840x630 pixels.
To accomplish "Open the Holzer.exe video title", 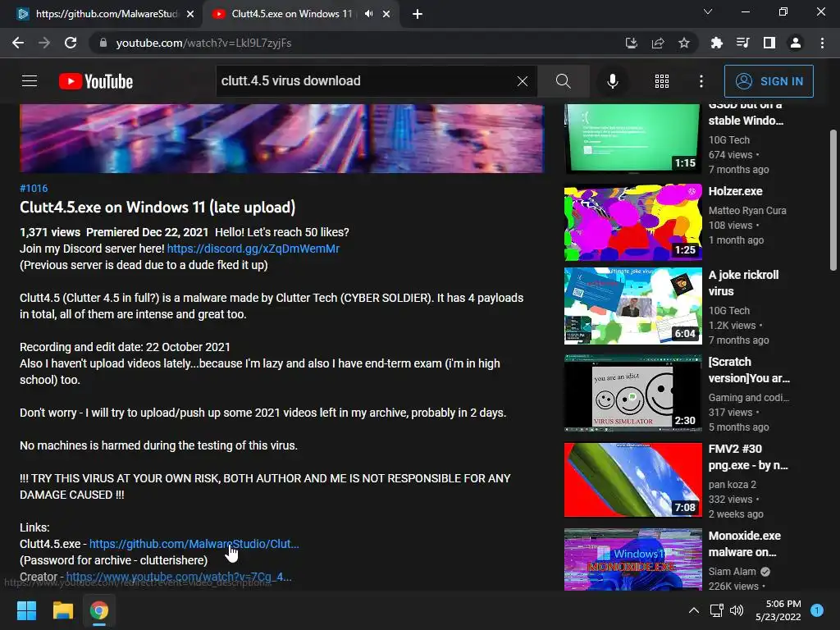I will [735, 191].
